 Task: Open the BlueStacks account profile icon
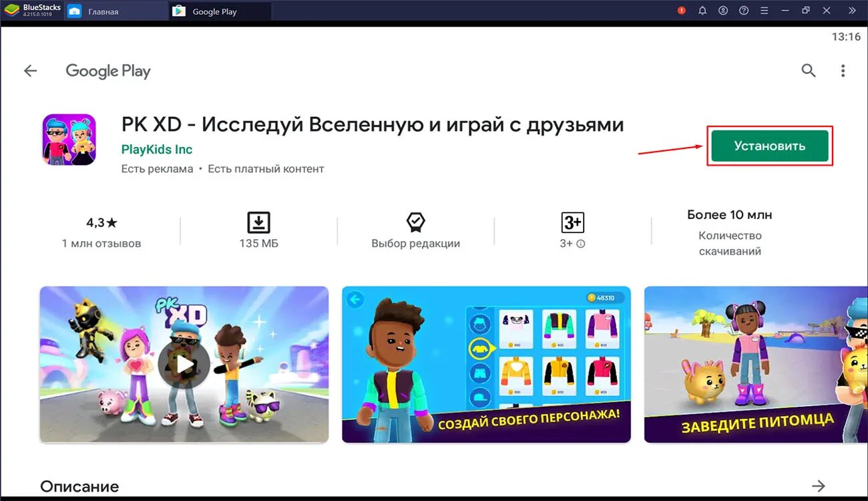click(723, 11)
